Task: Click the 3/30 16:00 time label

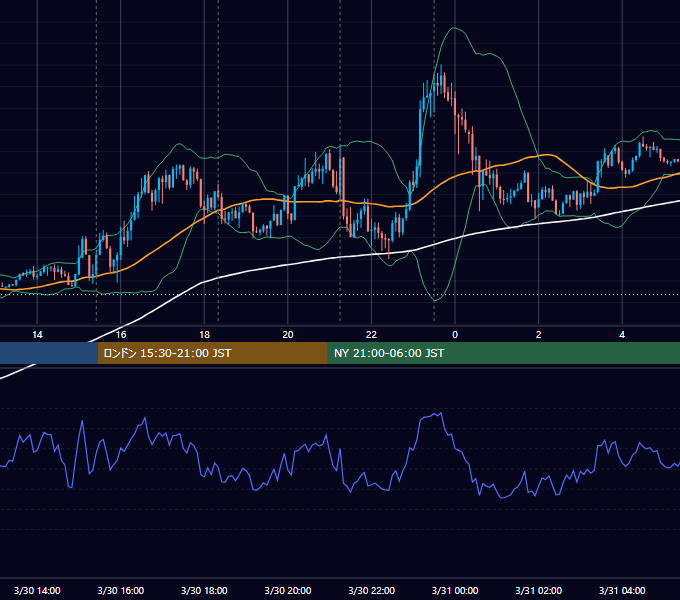Action: tap(121, 590)
